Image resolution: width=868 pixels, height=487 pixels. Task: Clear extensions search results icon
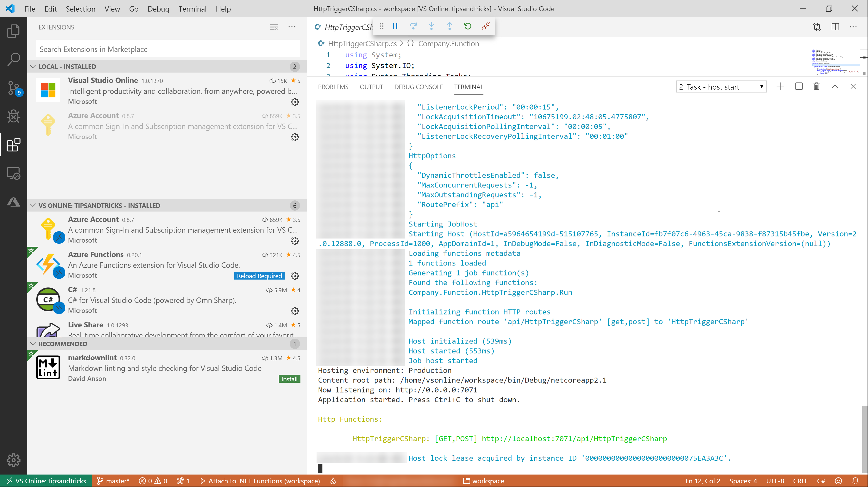coord(274,27)
